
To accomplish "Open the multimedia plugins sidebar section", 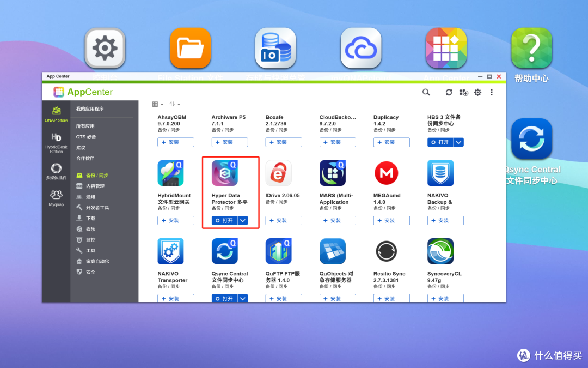I will (x=56, y=171).
